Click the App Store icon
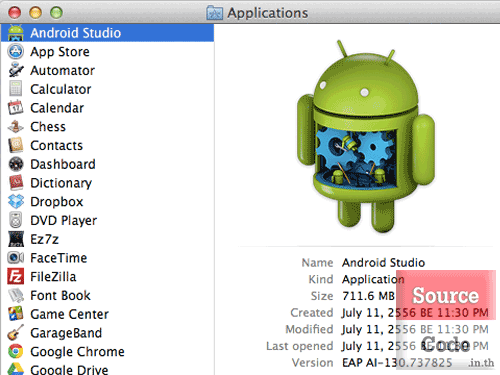This screenshot has width=500, height=375. [x=16, y=52]
